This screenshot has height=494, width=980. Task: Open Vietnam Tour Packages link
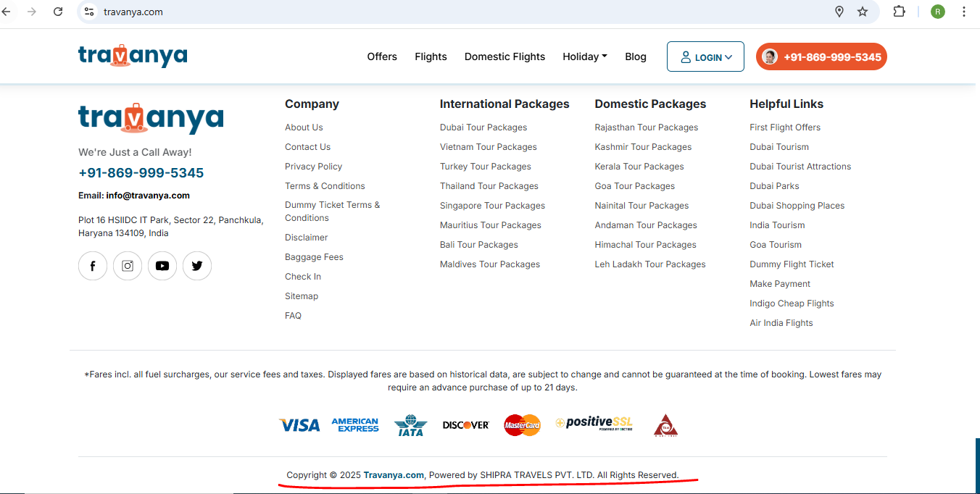point(489,147)
